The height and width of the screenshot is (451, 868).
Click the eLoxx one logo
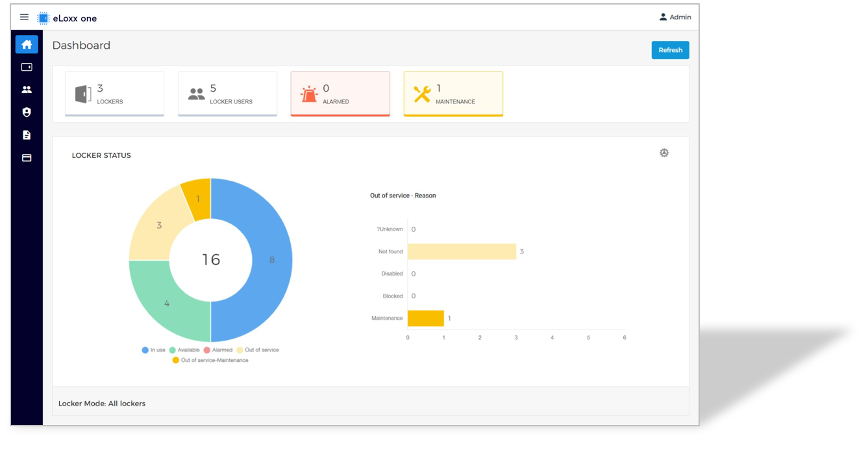pos(67,18)
